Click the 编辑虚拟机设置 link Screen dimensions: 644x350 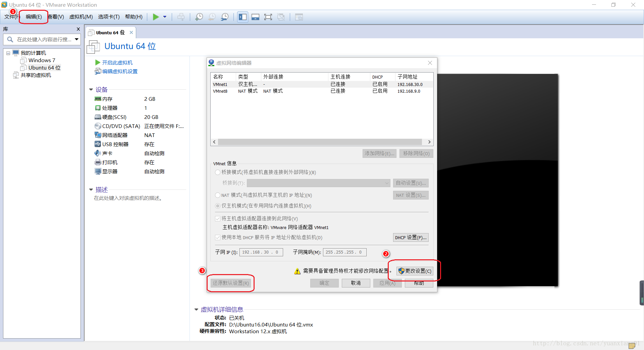coord(120,72)
